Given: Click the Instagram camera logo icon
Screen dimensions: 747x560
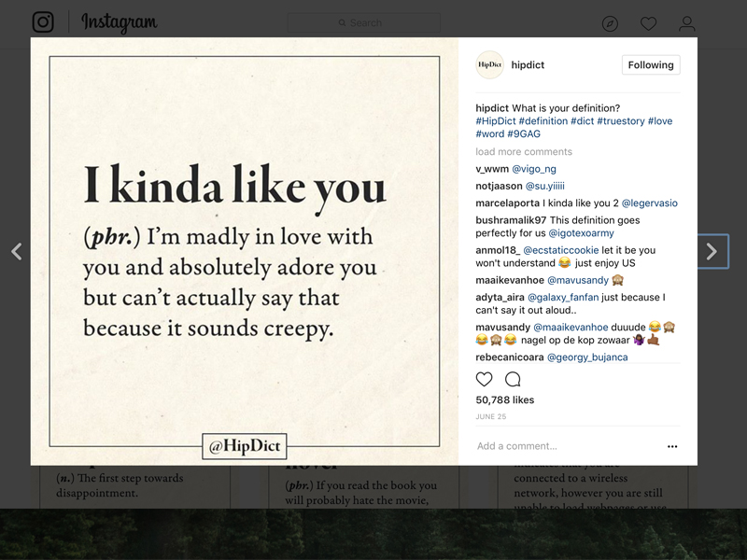Looking at the screenshot, I should 43,21.
